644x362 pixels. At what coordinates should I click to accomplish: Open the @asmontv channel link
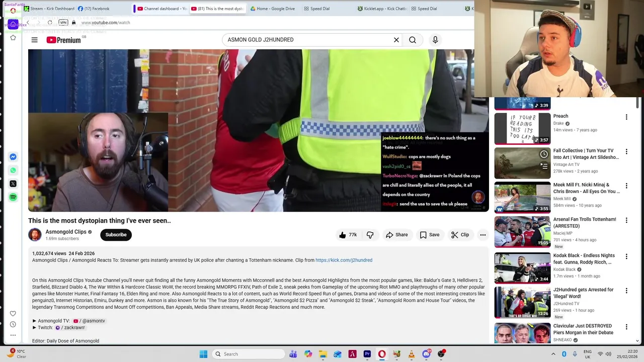(x=89, y=321)
